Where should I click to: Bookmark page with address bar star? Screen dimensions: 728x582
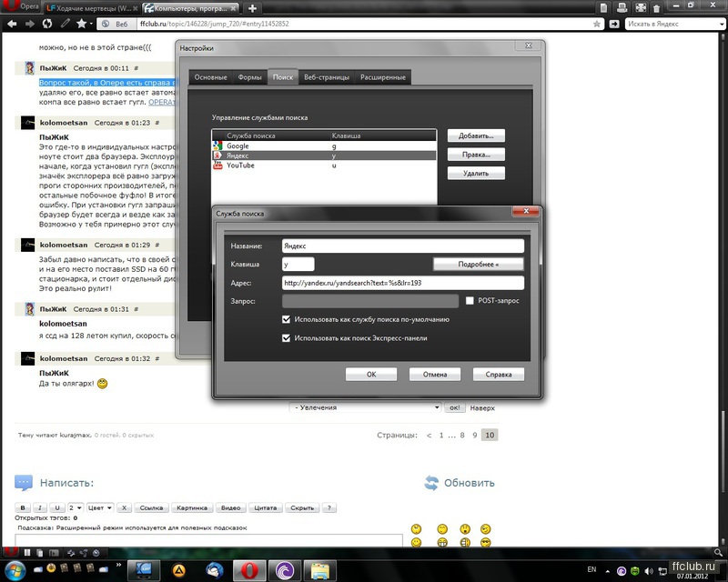coord(597,24)
